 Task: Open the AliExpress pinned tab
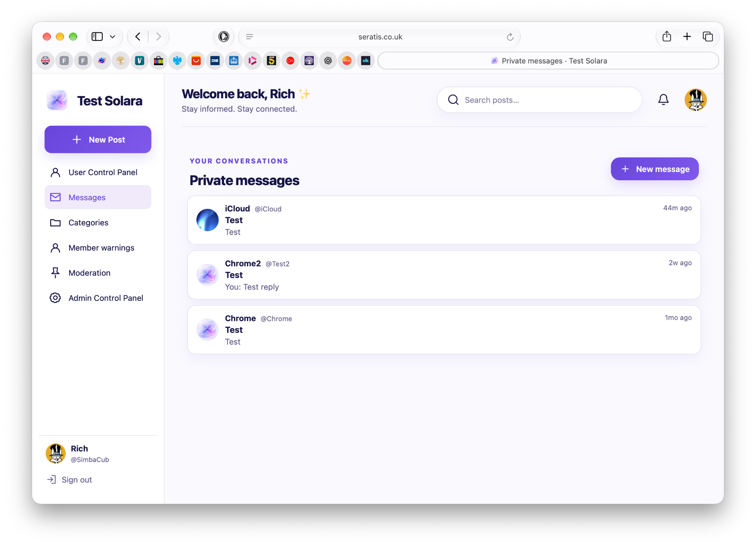(x=196, y=61)
